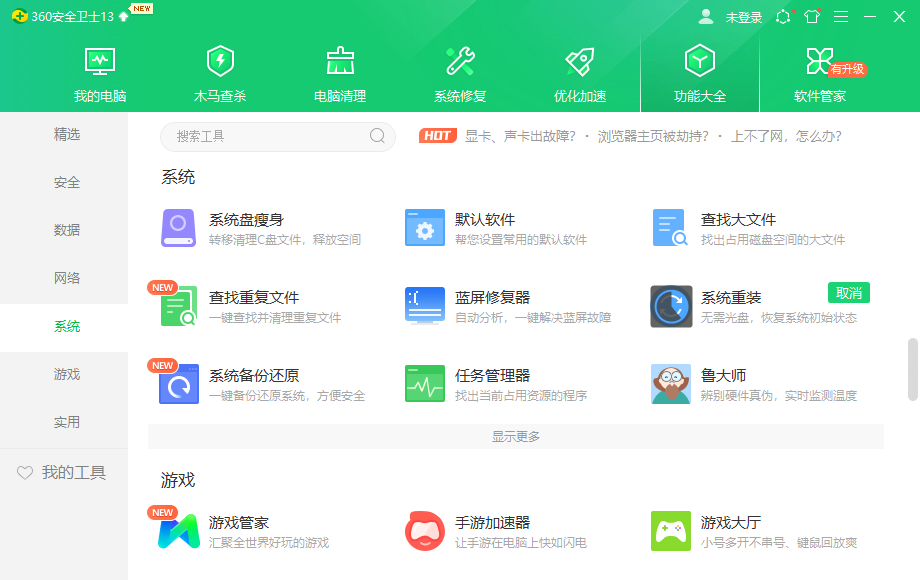
Task: Expand the list with 显示更多
Action: coord(516,437)
